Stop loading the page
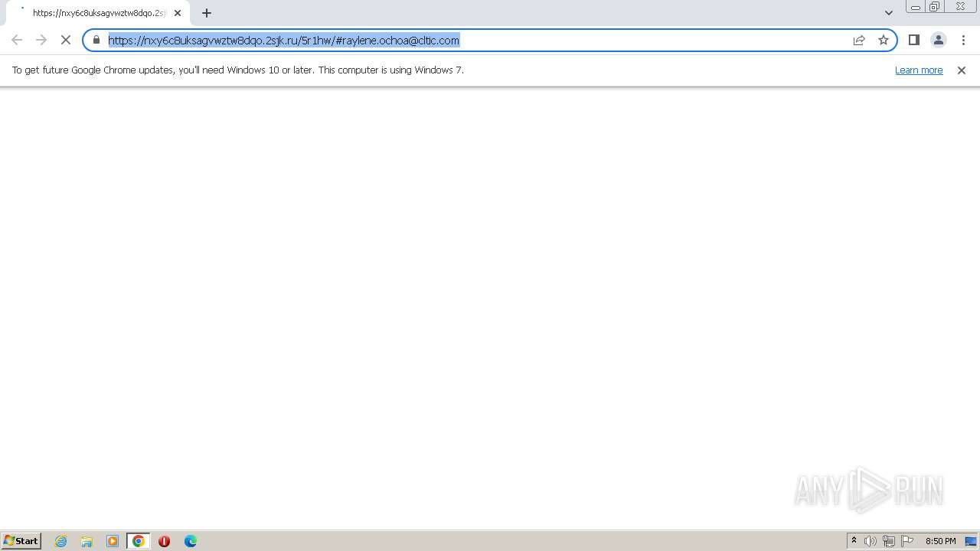The width and height of the screenshot is (980, 551). click(66, 40)
